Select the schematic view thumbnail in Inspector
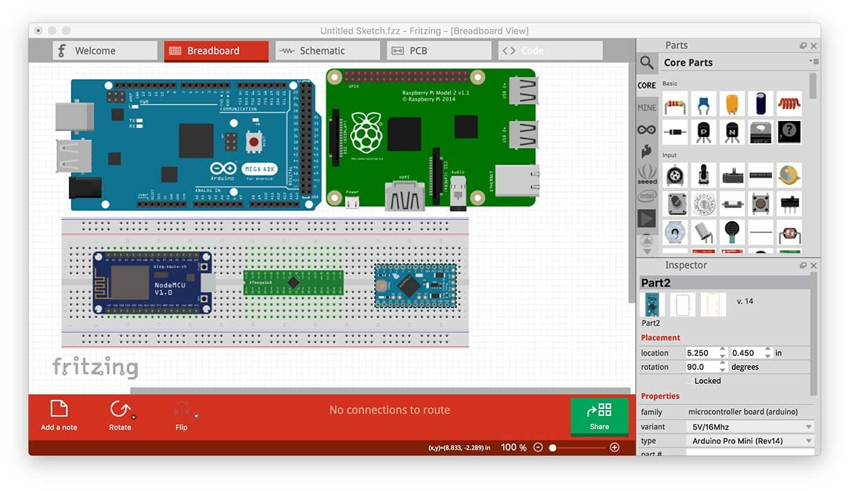The width and height of the screenshot is (868, 491). click(682, 304)
